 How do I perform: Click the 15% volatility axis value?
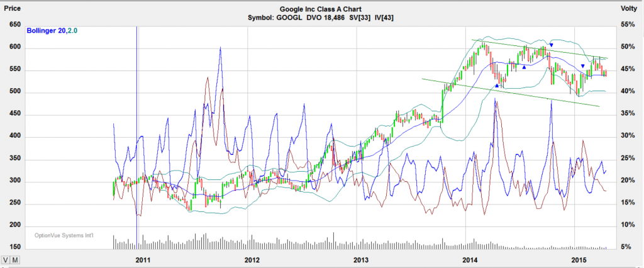628,203
